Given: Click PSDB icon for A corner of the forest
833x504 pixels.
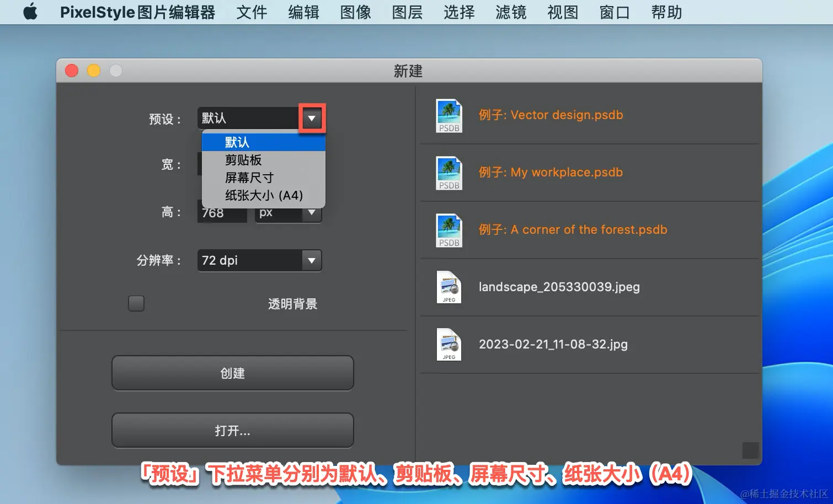Looking at the screenshot, I should click(449, 230).
